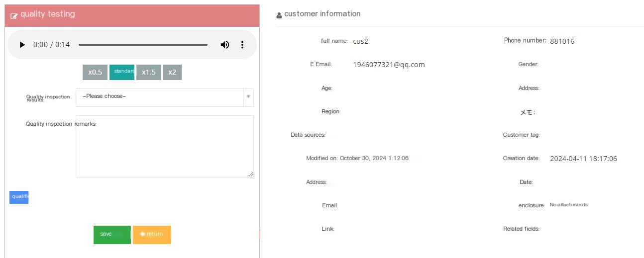Image resolution: width=644 pixels, height=258 pixels.
Task: Click the blue qualified button
Action: point(19,197)
